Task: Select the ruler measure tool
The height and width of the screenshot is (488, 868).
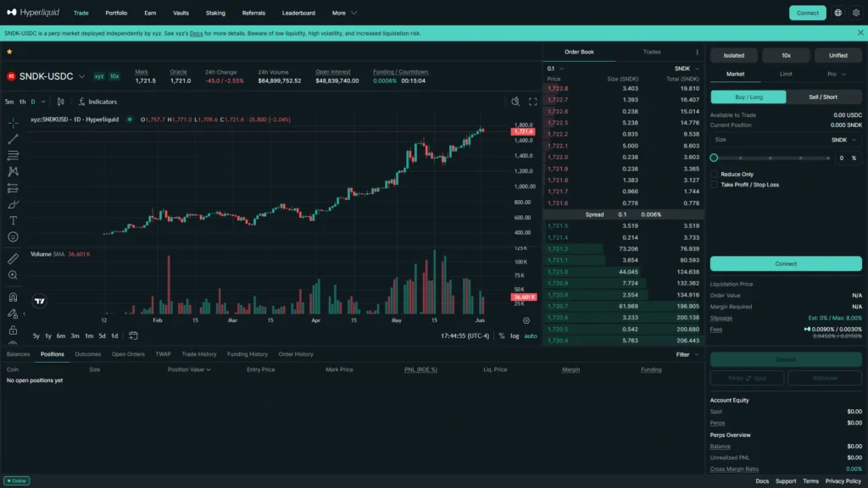Action: pos(13,258)
